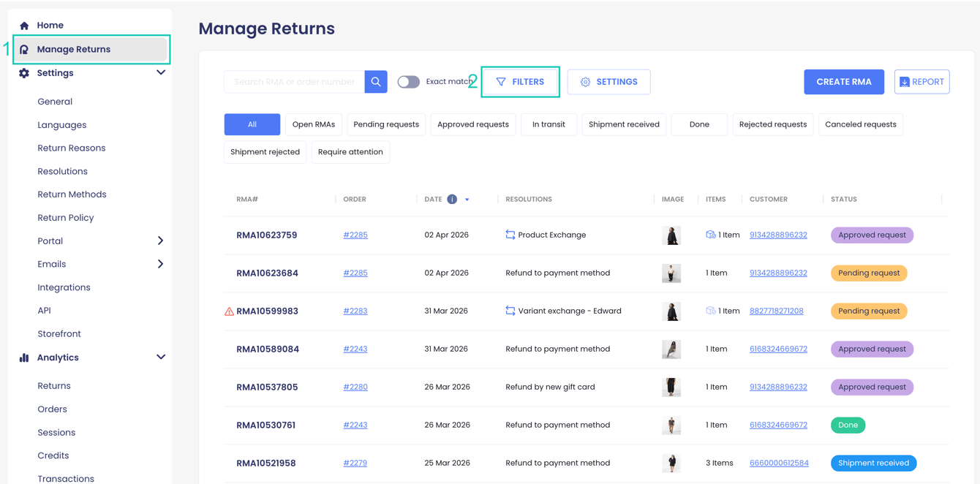980x484 pixels.
Task: Select the Pending requests tab
Action: click(x=386, y=124)
